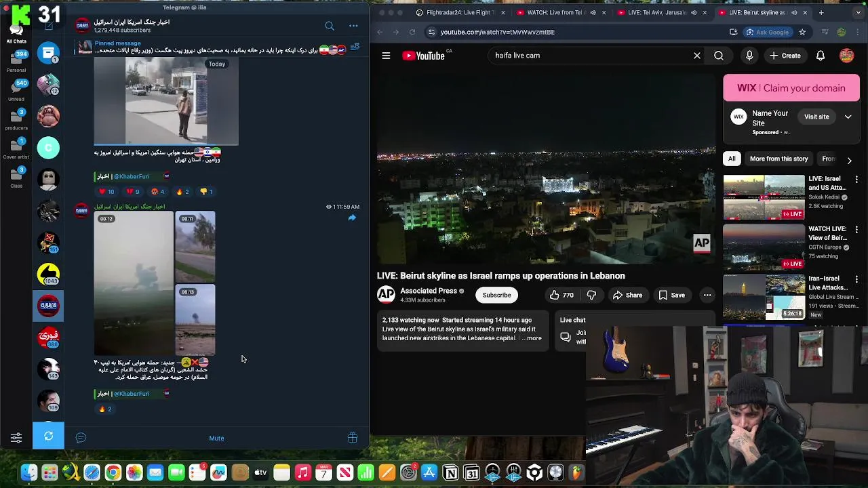Open the Class chat folder
The image size is (868, 488).
pyautogui.click(x=16, y=176)
